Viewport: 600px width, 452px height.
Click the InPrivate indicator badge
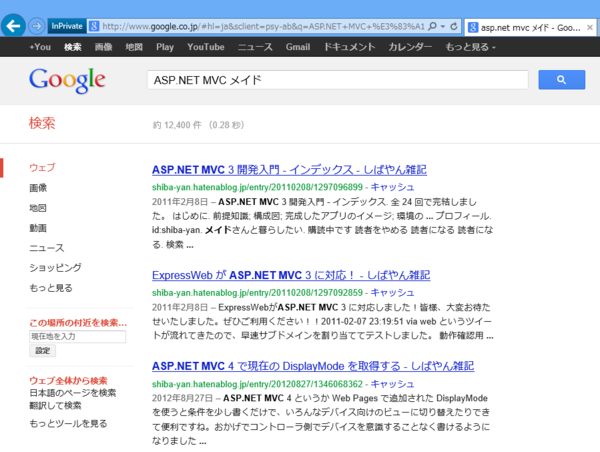pos(67,26)
